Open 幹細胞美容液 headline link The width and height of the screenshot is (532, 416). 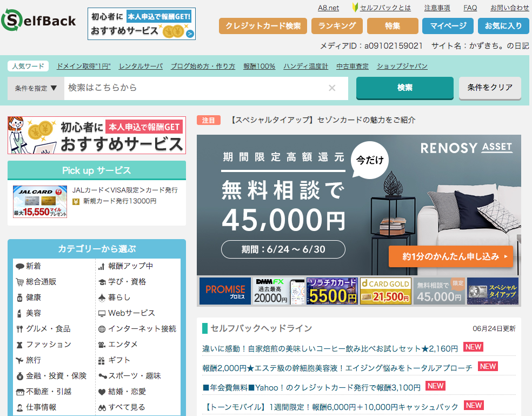(337, 368)
